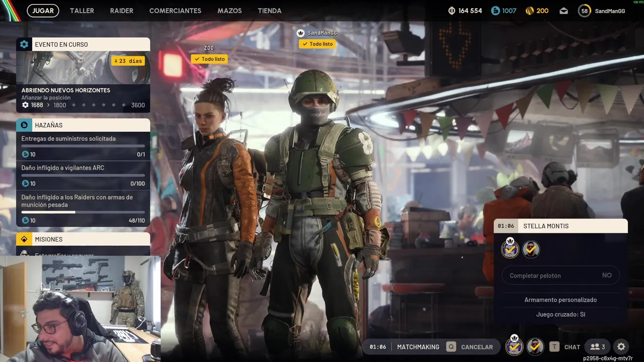Open the CHAT button
The height and width of the screenshot is (362, 644).
pyautogui.click(x=572, y=347)
